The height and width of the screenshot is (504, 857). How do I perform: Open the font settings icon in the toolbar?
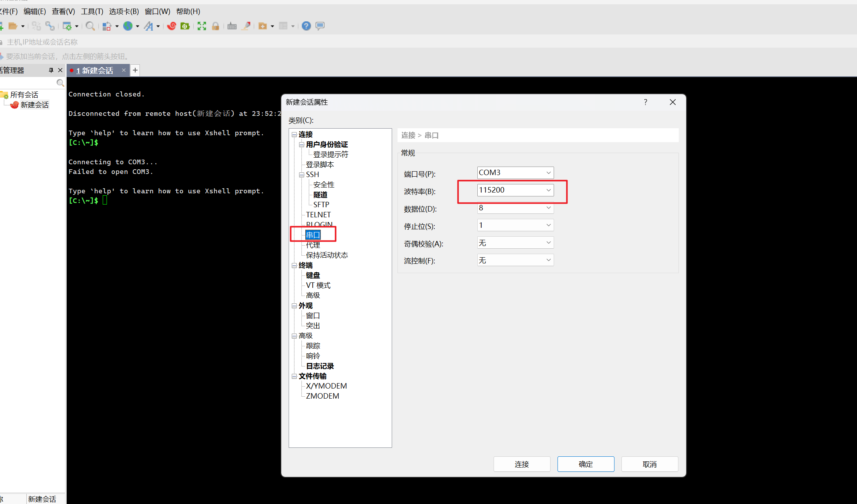(149, 26)
